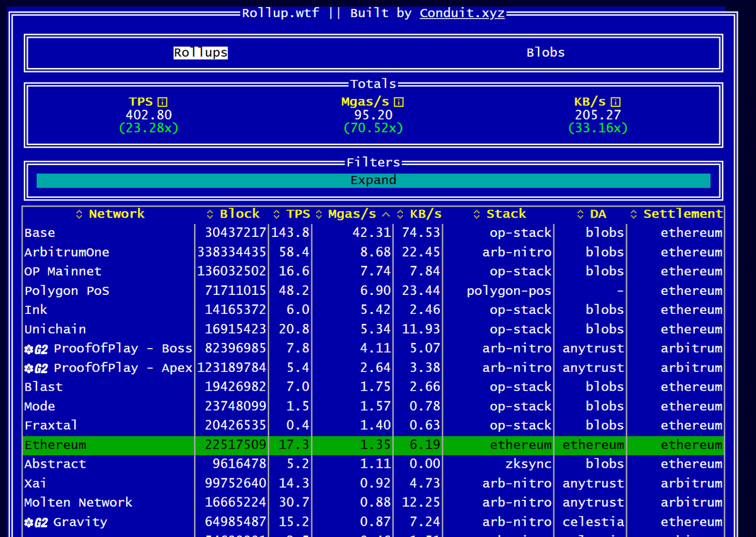Image resolution: width=756 pixels, height=537 pixels.
Task: Select the ArbitrumOne network row
Action: (x=373, y=253)
